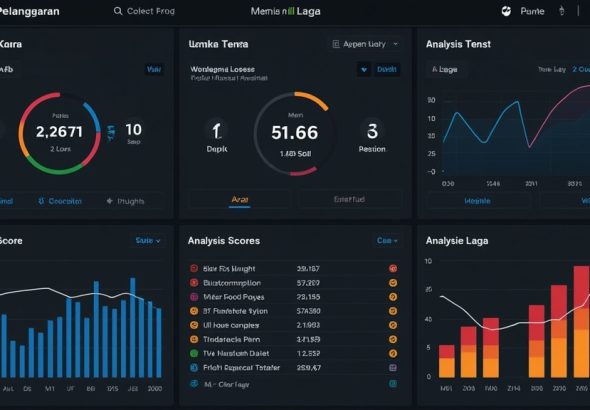Screen dimensions: 590x410
Task: Open the Ssale dropdown in Score panel
Action: click(148, 240)
